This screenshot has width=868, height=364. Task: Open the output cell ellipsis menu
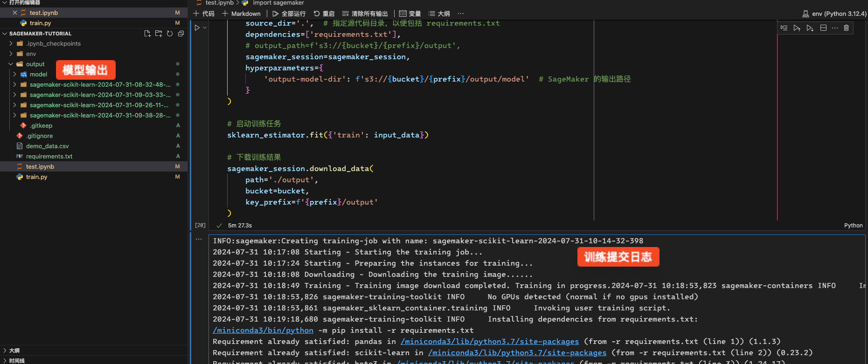coord(199,239)
